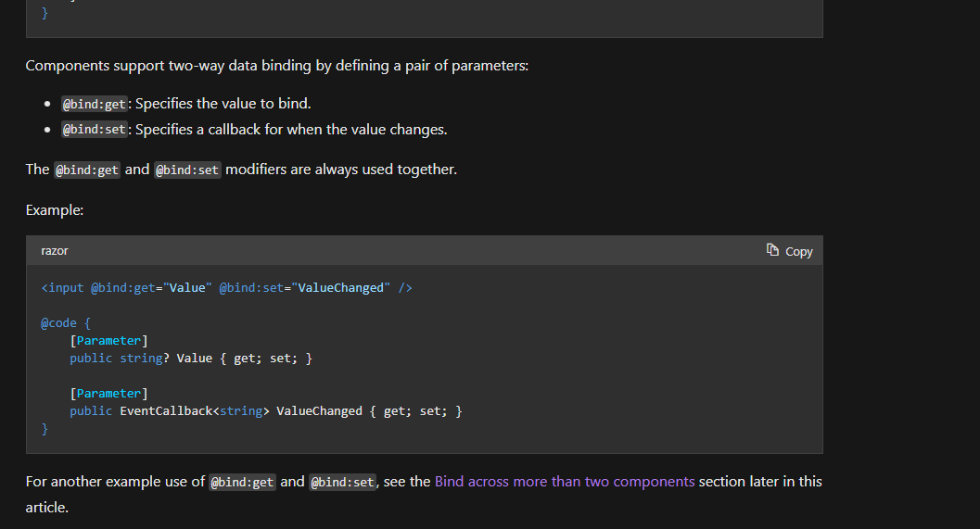The image size is (980, 529).
Task: Click @bind:set in the 'For another example' paragraph
Action: (342, 482)
